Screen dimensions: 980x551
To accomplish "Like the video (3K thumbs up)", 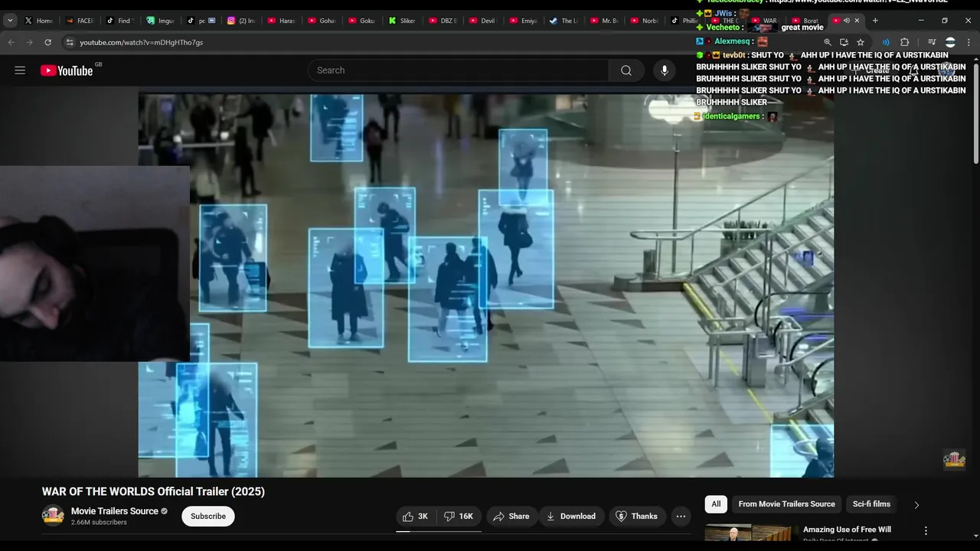I will point(415,517).
